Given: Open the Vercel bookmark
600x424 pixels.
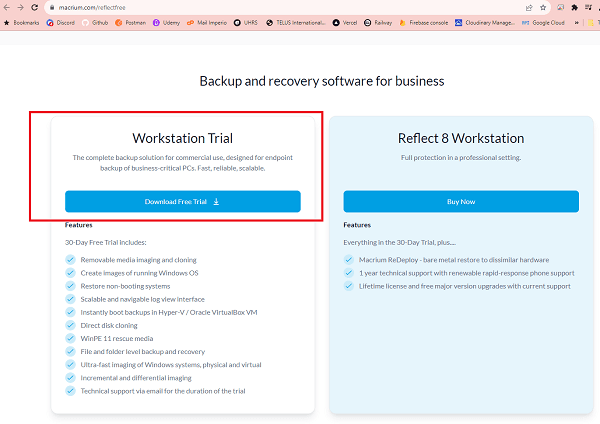Looking at the screenshot, I should coord(345,23).
